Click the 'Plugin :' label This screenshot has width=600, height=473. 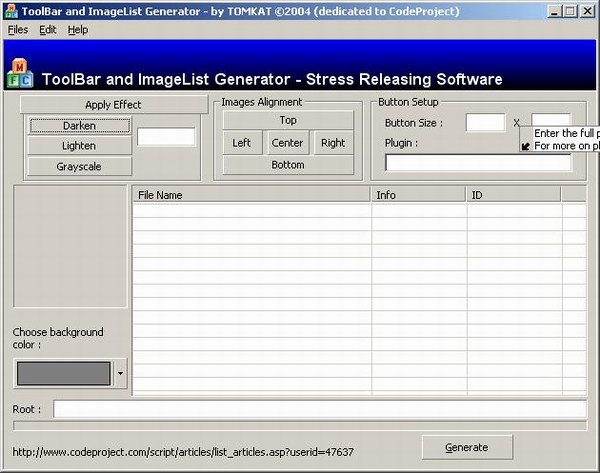pyautogui.click(x=401, y=143)
